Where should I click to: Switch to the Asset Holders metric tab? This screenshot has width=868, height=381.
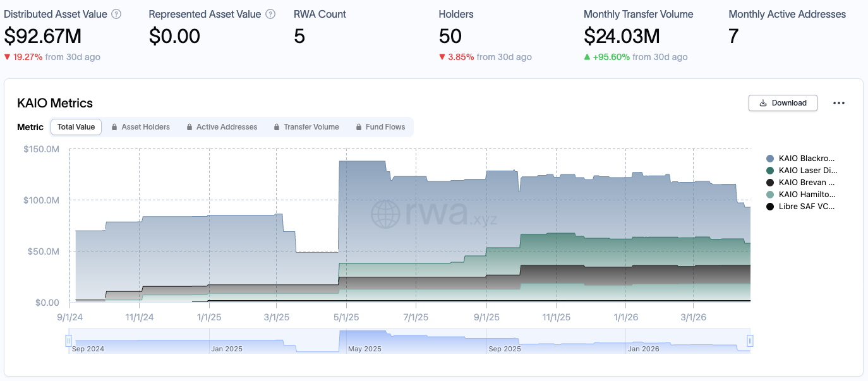(x=145, y=126)
